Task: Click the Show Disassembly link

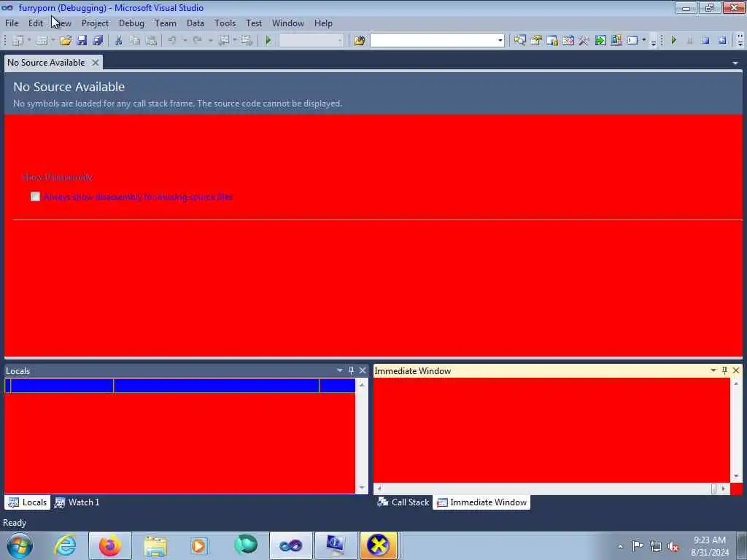Action: [x=57, y=177]
